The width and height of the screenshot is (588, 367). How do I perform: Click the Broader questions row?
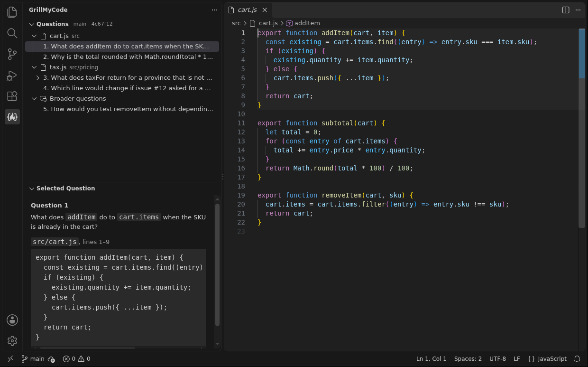click(x=122, y=99)
